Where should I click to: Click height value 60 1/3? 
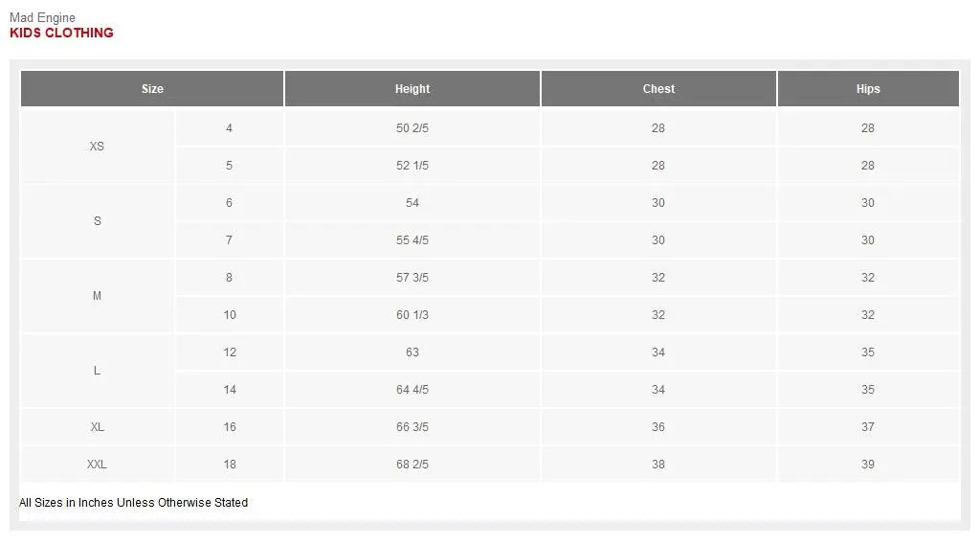tap(412, 315)
